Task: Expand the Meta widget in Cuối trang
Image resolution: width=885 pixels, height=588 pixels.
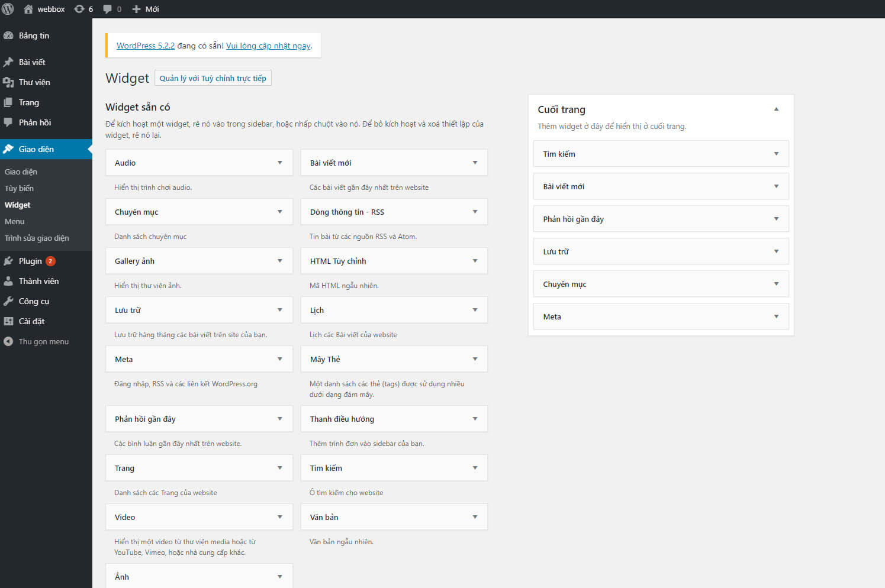Action: tap(776, 316)
